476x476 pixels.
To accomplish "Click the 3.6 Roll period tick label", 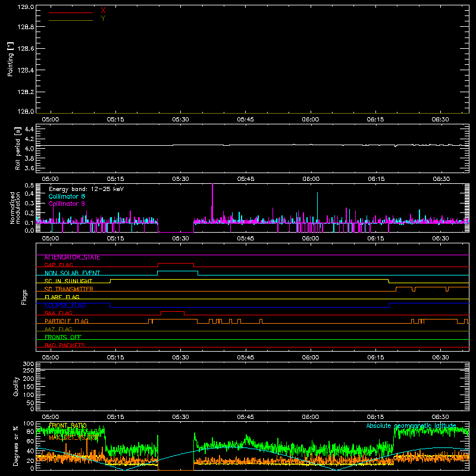I will [x=29, y=168].
